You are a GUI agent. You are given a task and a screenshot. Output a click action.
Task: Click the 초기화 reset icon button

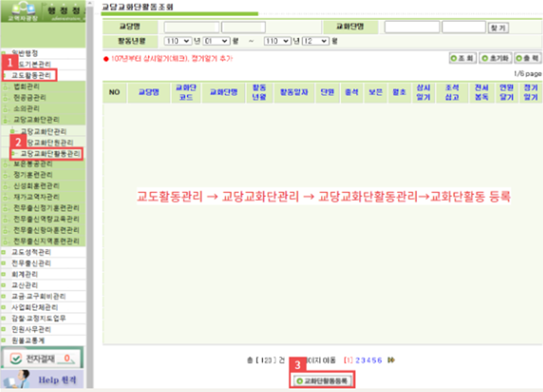tap(494, 59)
